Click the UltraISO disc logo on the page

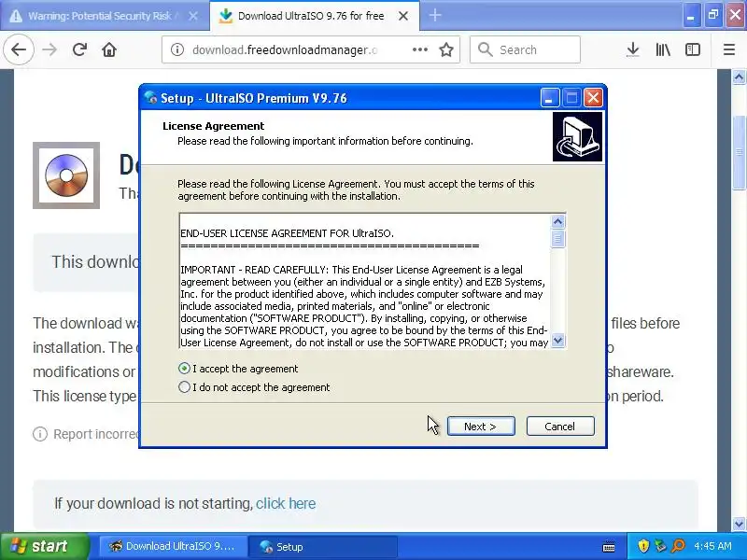pos(66,175)
